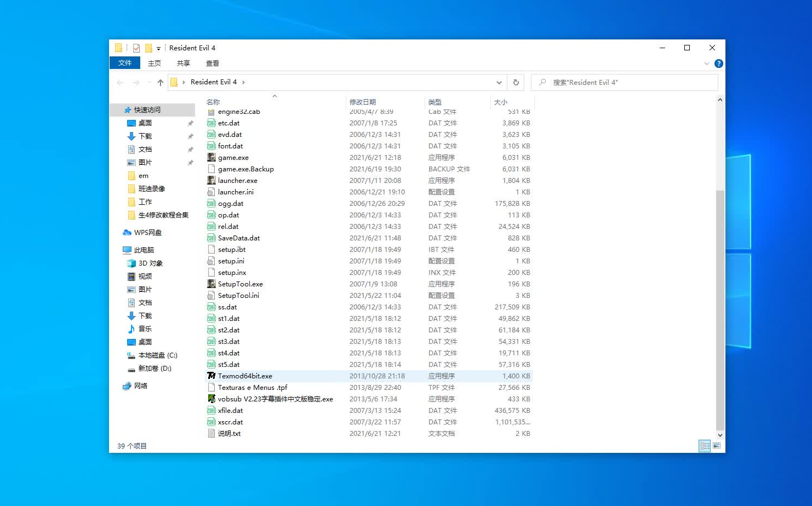Click the launcher.ini config file icon
812x506 pixels.
point(211,192)
